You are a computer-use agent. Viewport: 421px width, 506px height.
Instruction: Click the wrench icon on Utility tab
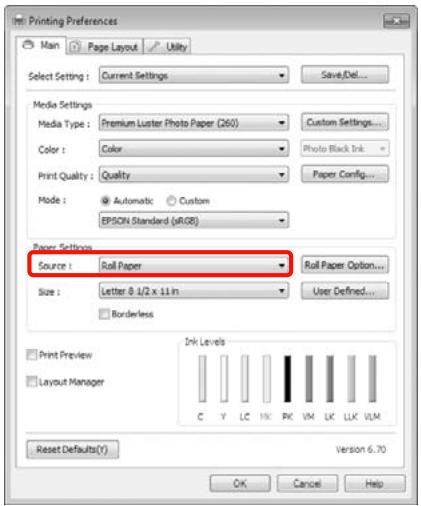[154, 47]
